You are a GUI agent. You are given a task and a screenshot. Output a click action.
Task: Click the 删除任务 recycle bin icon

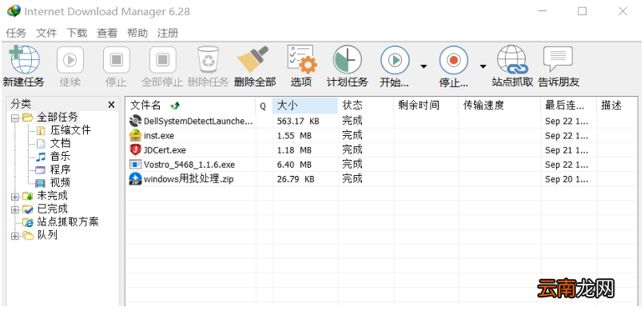(x=209, y=60)
